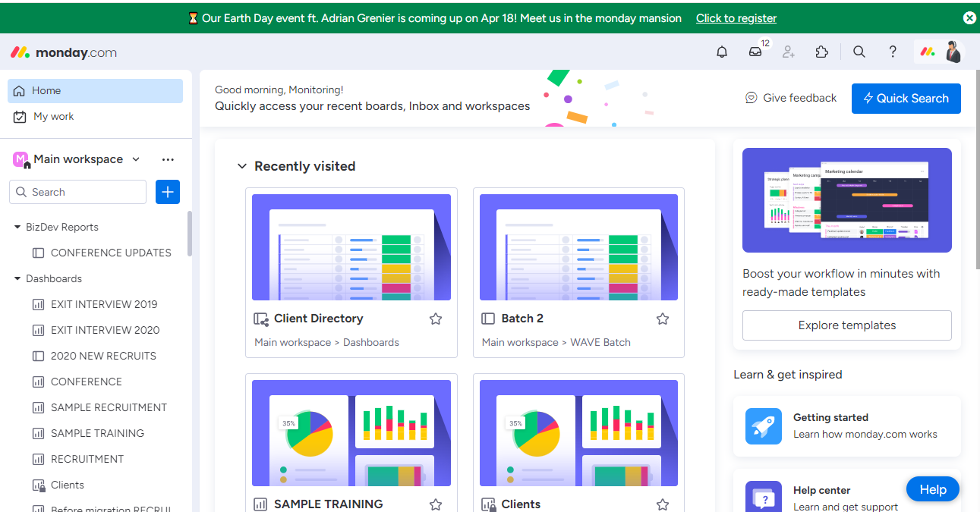
Task: Click Explore templates button
Action: pyautogui.click(x=847, y=325)
